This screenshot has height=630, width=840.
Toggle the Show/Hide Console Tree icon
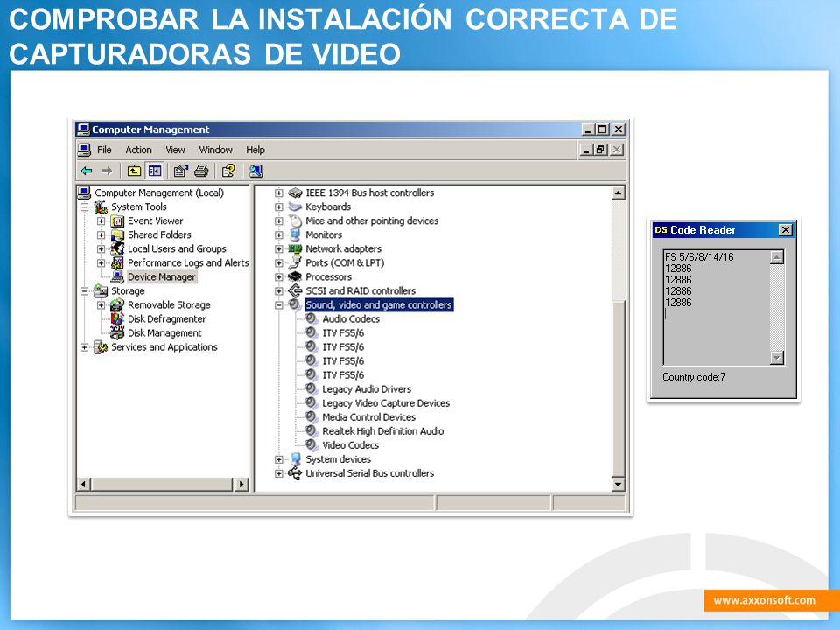[x=155, y=171]
